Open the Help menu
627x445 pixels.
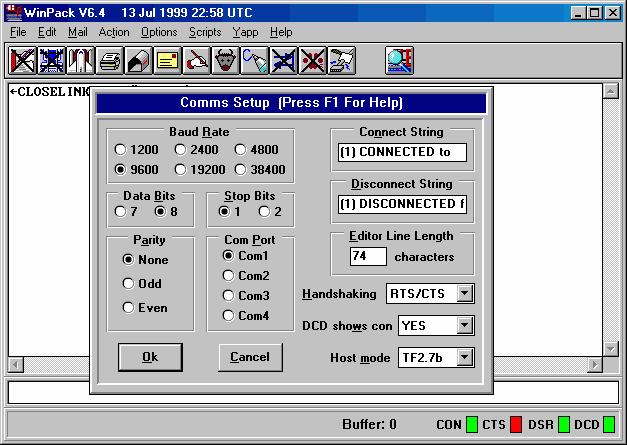pyautogui.click(x=281, y=32)
